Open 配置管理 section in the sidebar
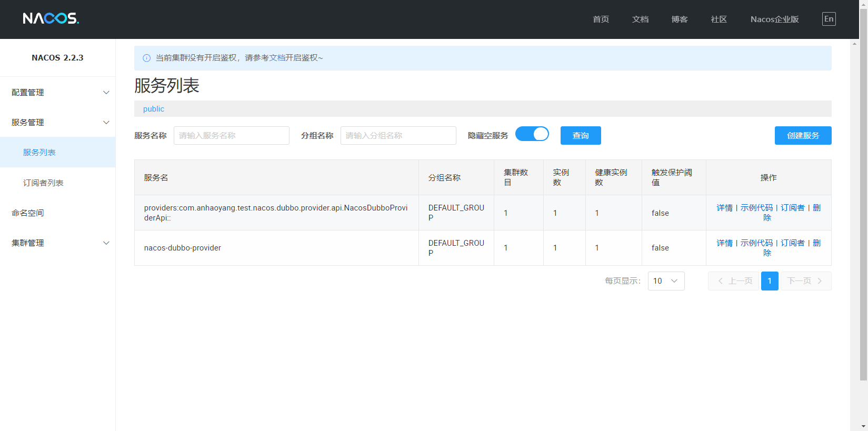This screenshot has width=868, height=431. 58,93
